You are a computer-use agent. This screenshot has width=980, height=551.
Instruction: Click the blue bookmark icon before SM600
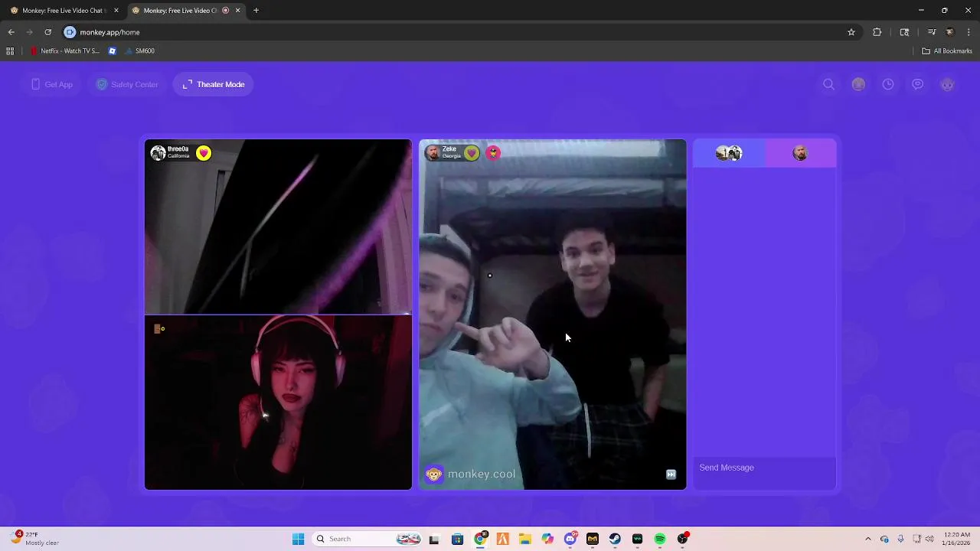click(x=113, y=51)
